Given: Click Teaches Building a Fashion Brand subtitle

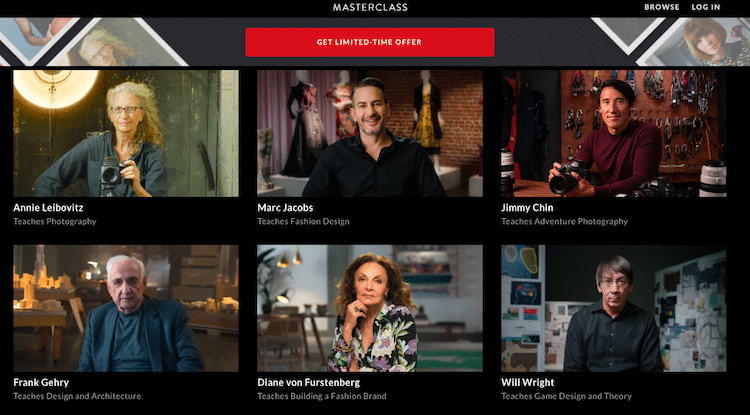Looking at the screenshot, I should (322, 396).
